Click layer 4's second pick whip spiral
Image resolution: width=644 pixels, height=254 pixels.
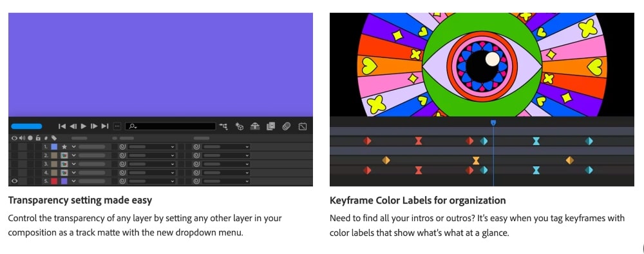point(196,173)
